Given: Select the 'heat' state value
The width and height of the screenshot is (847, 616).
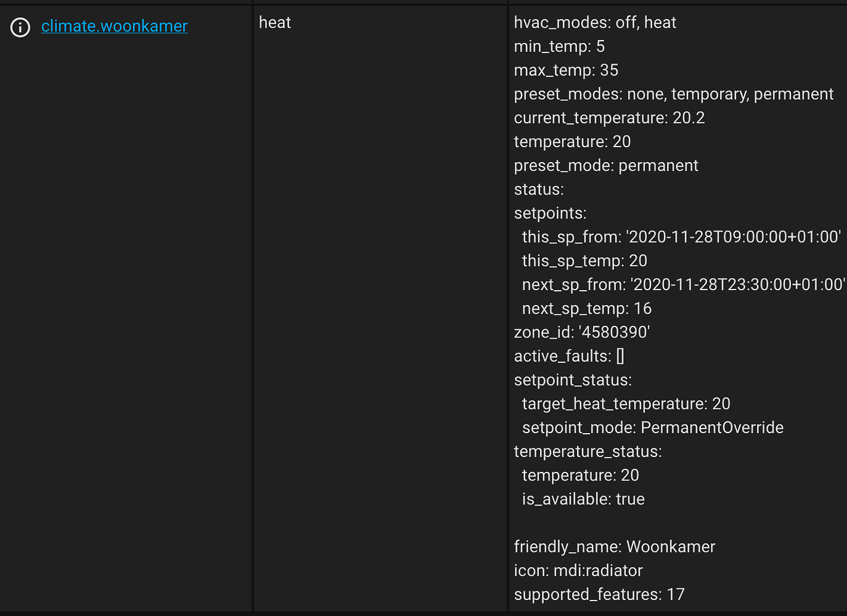Looking at the screenshot, I should click(x=275, y=23).
